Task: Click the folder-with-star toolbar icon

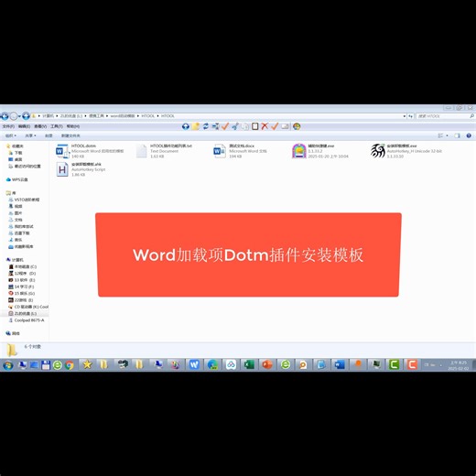Action: coord(195,126)
